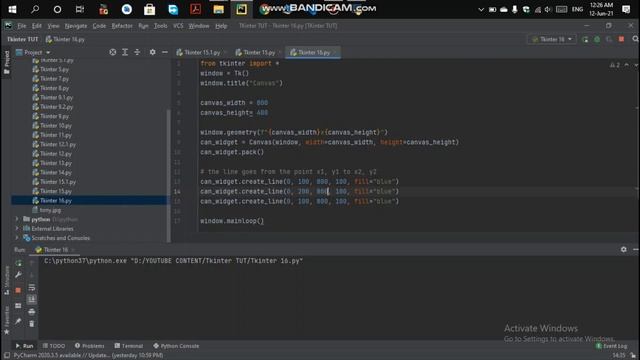Open Run panel gear settings
The height and width of the screenshot is (360, 640).
(x=624, y=249)
